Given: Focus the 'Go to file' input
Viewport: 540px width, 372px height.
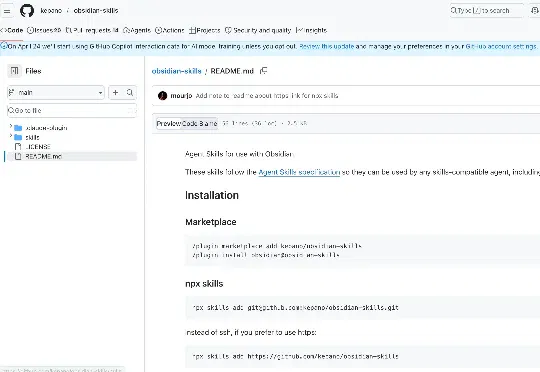Looking at the screenshot, I should coord(72,111).
